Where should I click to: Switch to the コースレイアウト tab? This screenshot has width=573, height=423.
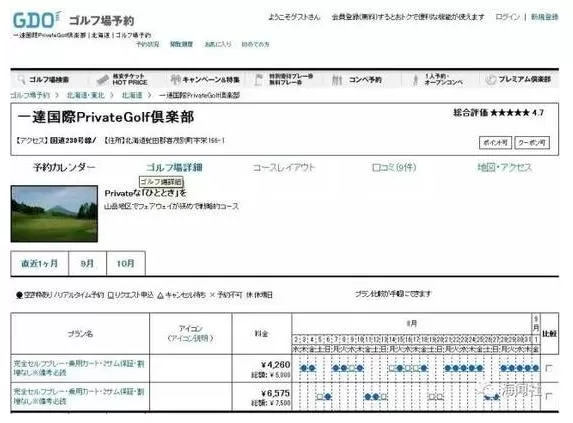284,167
